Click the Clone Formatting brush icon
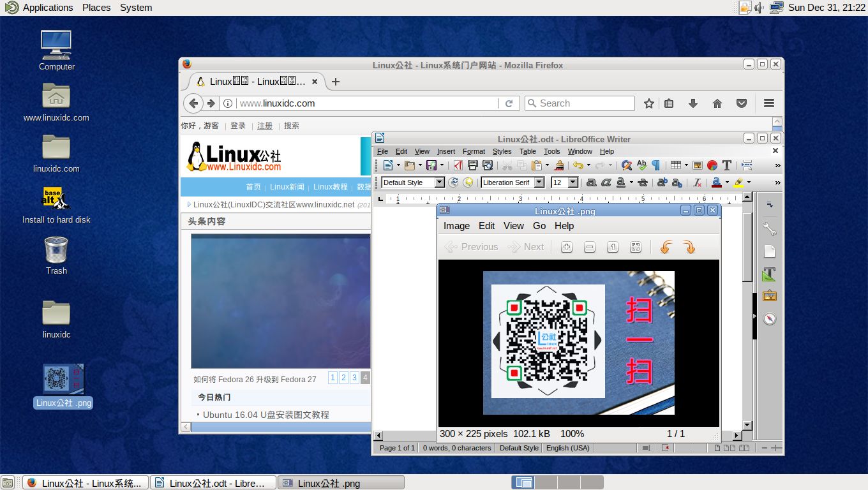 click(x=559, y=165)
